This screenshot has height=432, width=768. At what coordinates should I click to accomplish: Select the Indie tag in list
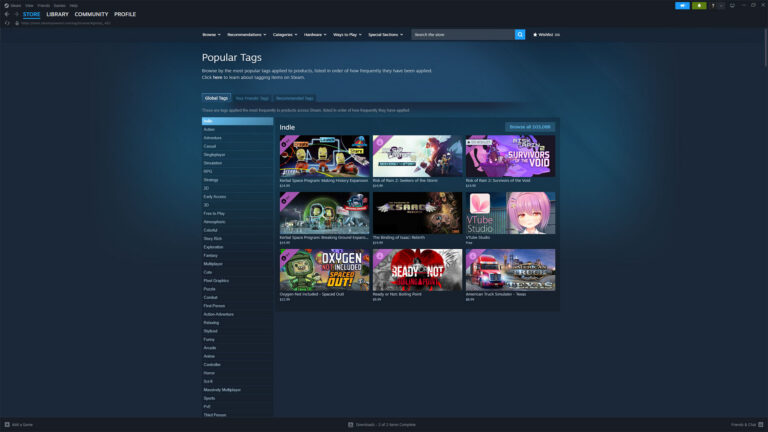[237, 121]
